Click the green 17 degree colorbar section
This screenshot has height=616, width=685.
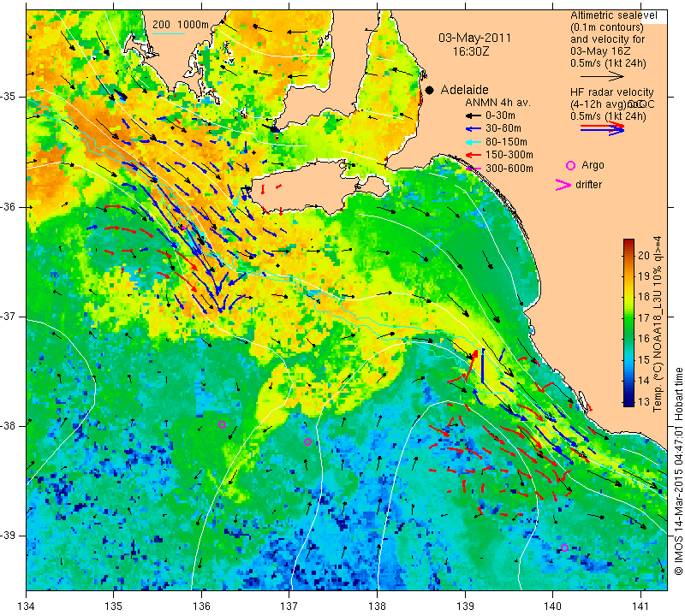click(628, 317)
